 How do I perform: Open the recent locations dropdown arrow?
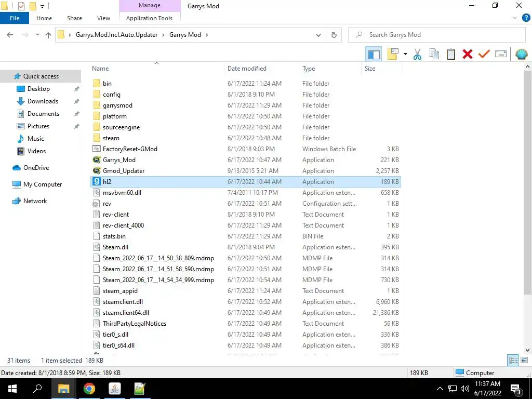point(37,35)
